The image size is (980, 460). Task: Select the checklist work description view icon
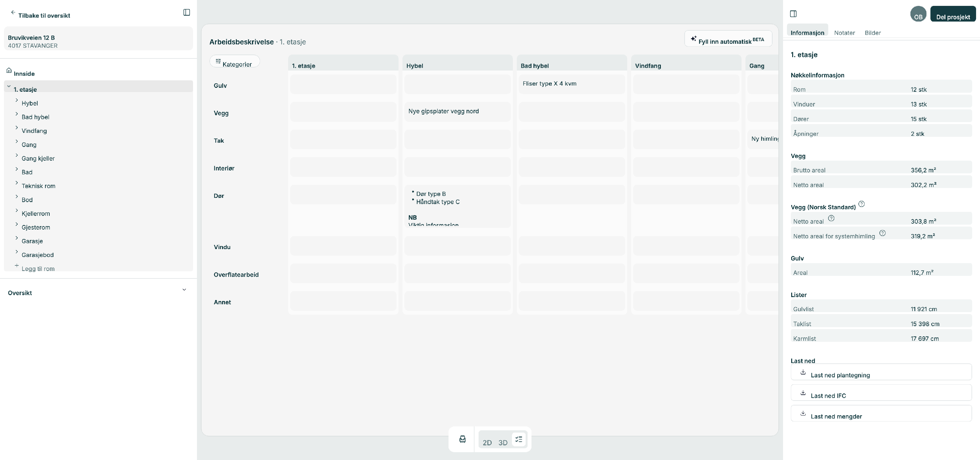(518, 439)
